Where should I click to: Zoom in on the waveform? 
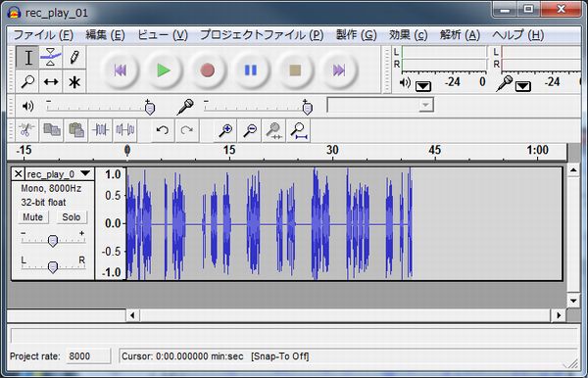225,130
